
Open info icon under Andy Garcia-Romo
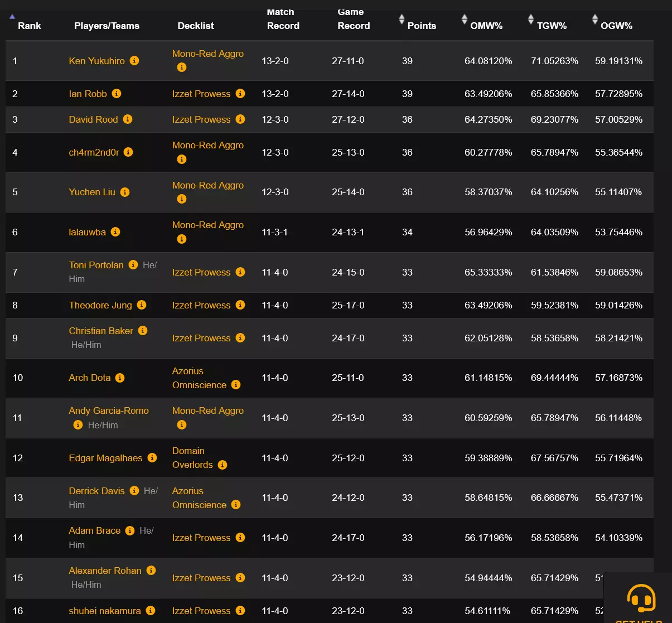pyautogui.click(x=78, y=425)
